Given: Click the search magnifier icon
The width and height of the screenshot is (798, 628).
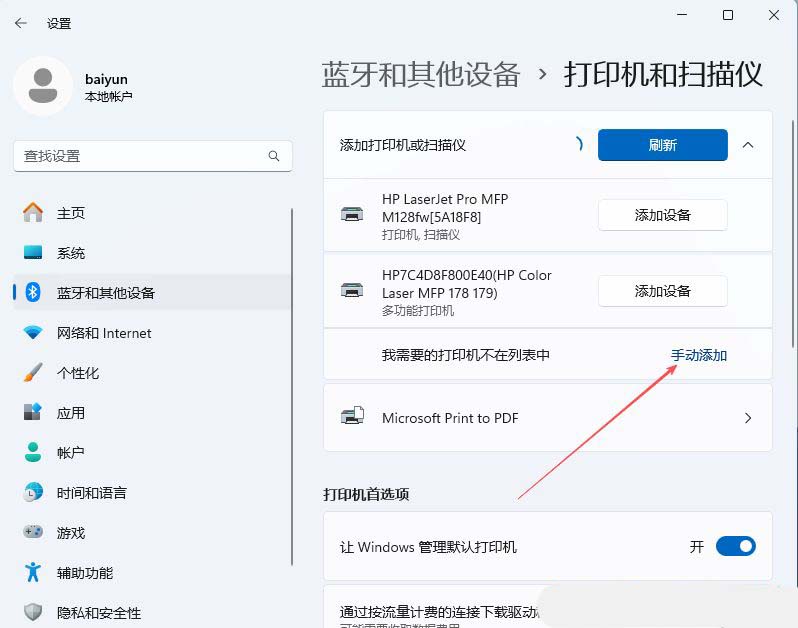Looking at the screenshot, I should [x=274, y=156].
